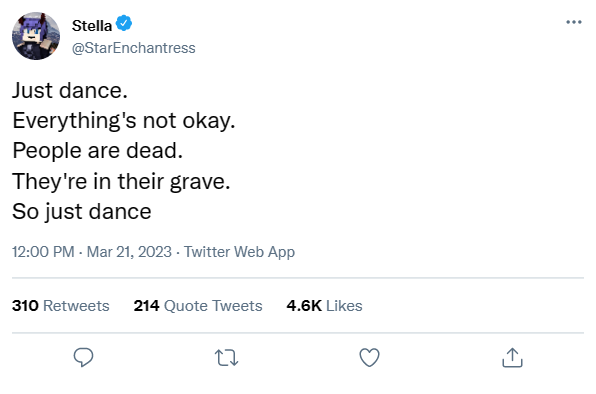Visit the @StarEnchantress handle link
The height and width of the screenshot is (394, 596).
click(x=133, y=48)
